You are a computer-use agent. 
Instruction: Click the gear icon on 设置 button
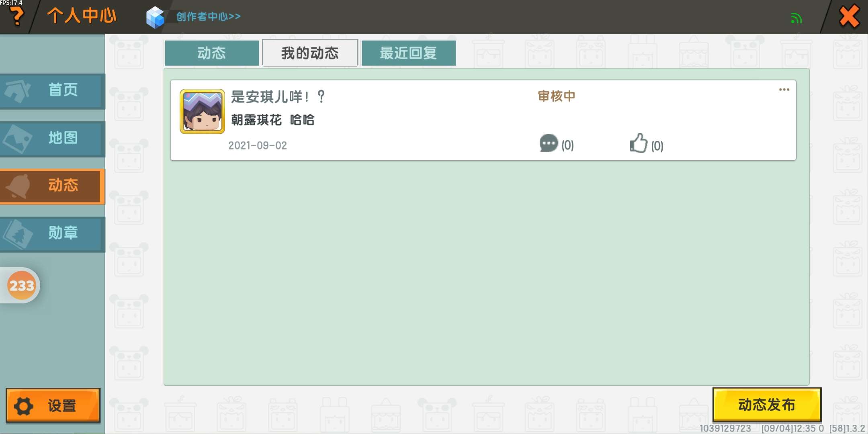coord(24,406)
